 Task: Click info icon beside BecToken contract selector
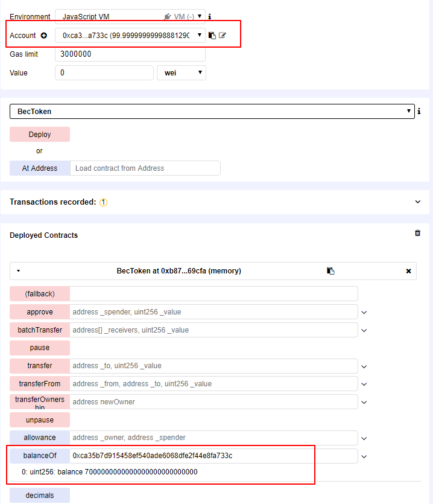pos(419,111)
